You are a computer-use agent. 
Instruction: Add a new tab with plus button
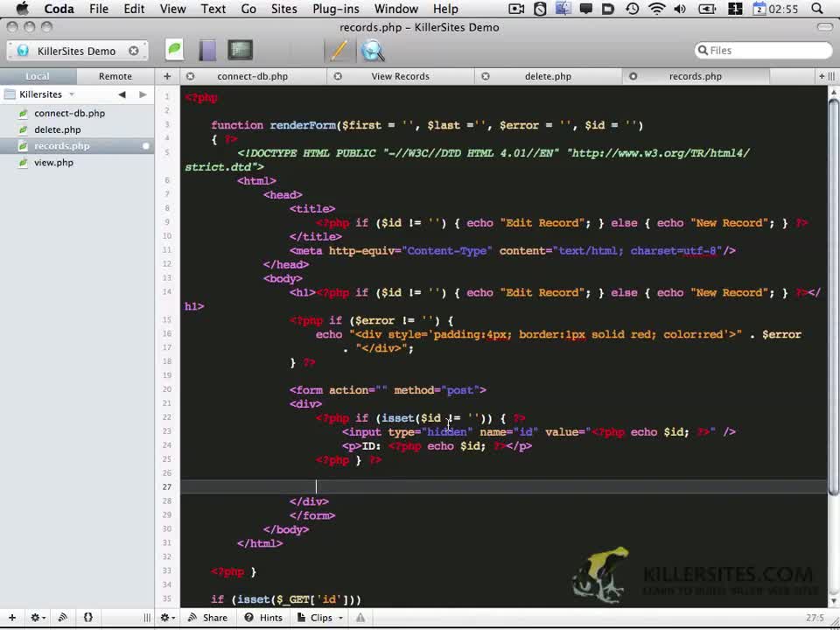[x=167, y=76]
